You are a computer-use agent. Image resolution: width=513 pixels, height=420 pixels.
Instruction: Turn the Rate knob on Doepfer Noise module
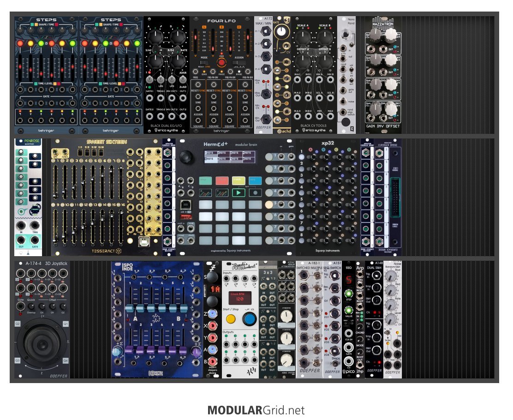390,305
